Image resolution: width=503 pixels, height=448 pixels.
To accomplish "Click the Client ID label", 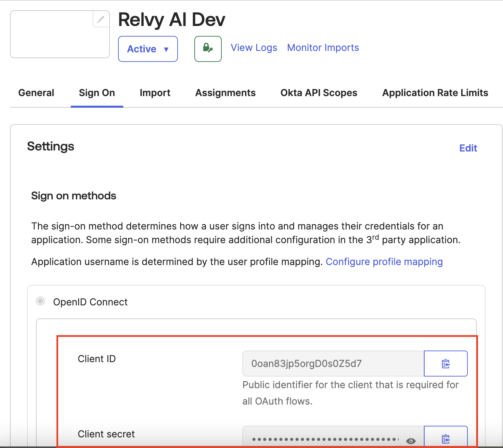I will tap(97, 359).
